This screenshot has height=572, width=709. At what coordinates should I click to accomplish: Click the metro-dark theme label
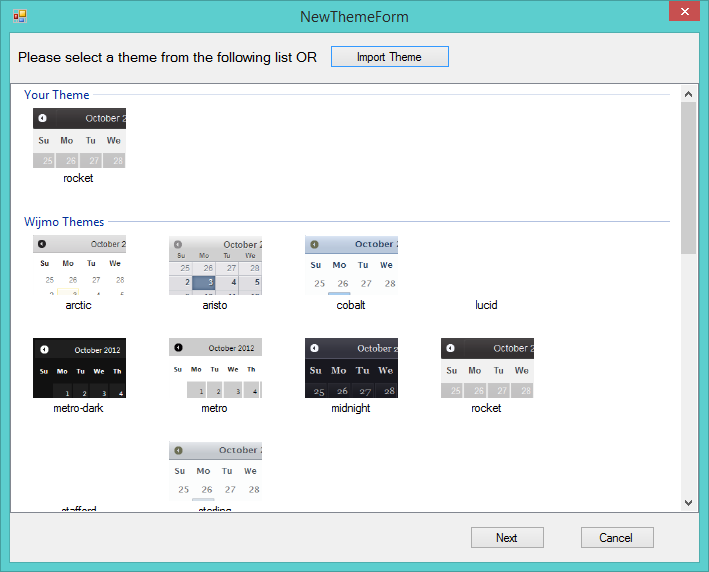[x=78, y=408]
